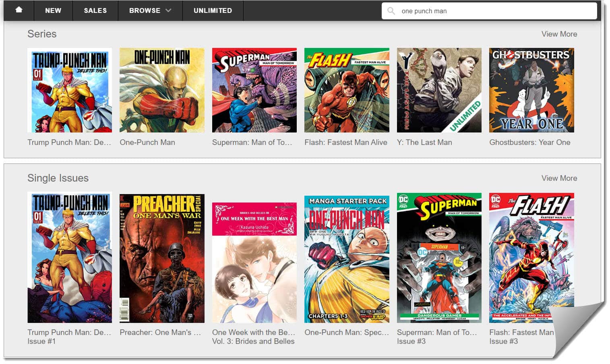This screenshot has width=610, height=364.
Task: Click 'One Week with the Be…' issue title
Action: coord(254,332)
